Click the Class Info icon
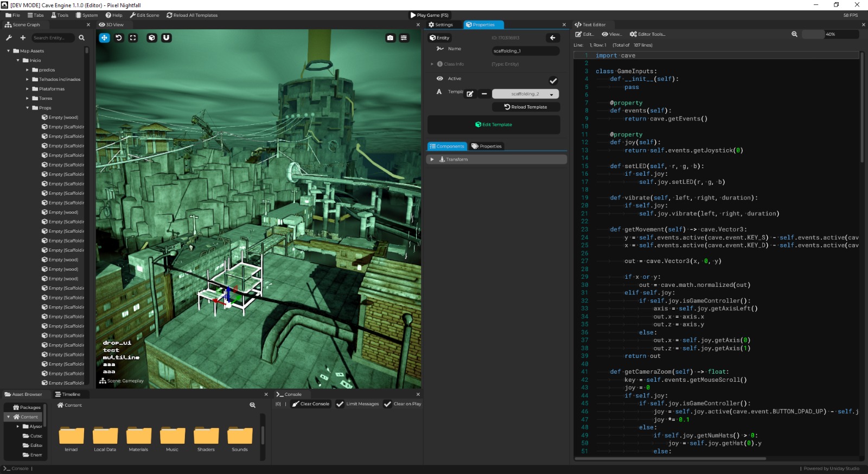 click(440, 64)
